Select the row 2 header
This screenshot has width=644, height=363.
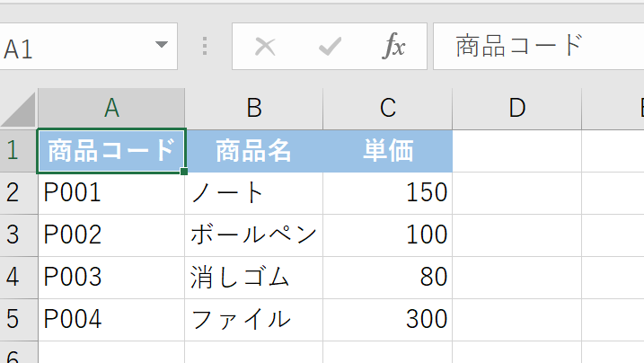coord(19,193)
